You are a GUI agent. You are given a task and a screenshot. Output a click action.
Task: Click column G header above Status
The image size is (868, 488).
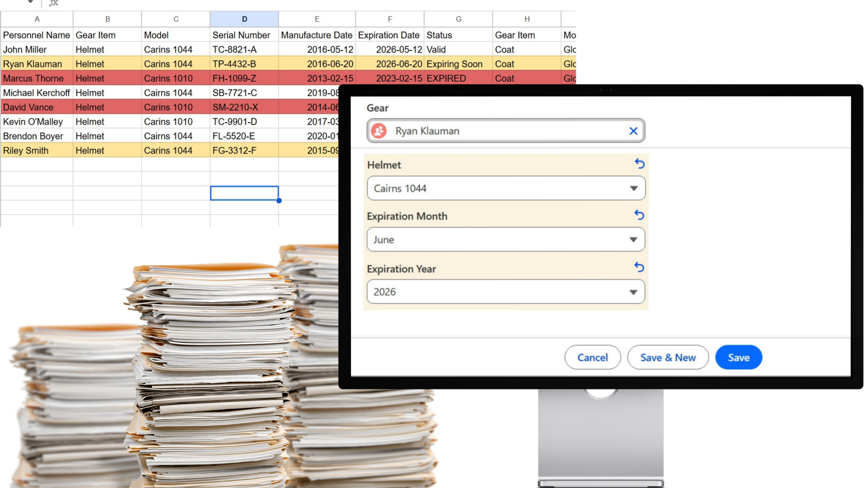coord(458,19)
